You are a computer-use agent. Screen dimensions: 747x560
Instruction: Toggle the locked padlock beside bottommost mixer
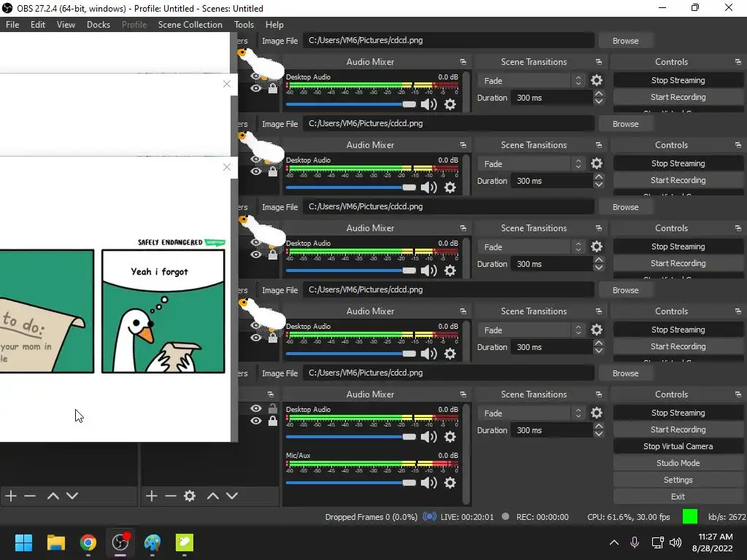[x=273, y=421]
